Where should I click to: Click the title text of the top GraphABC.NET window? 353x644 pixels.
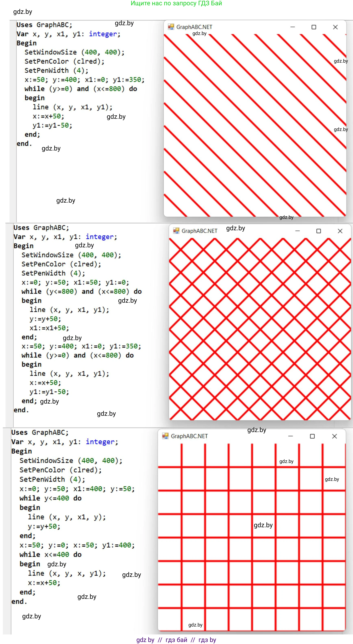point(194,27)
